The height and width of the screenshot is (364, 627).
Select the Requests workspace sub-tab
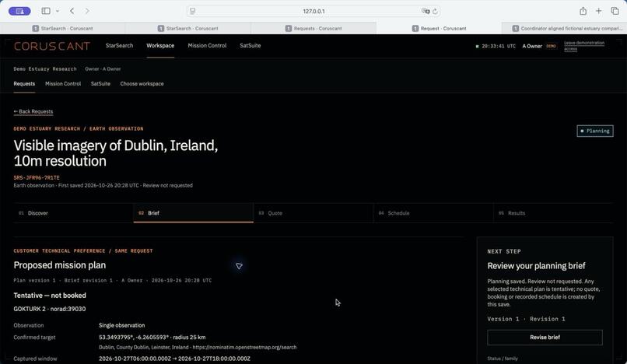tap(24, 83)
